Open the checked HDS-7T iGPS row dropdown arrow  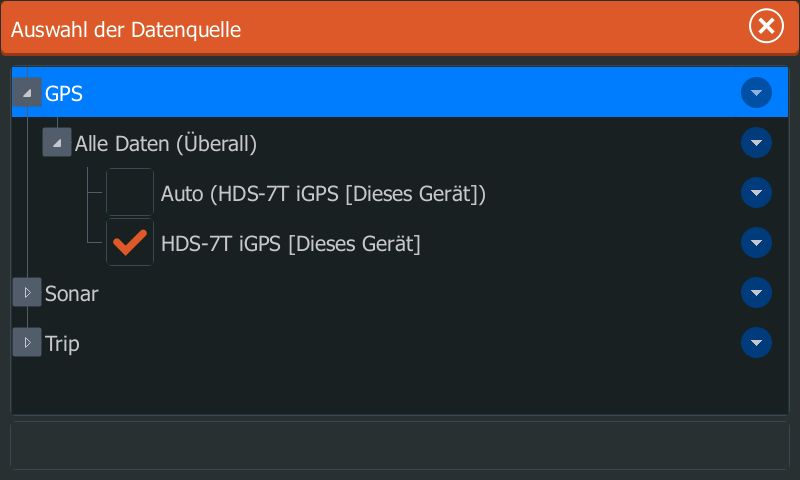[x=756, y=243]
